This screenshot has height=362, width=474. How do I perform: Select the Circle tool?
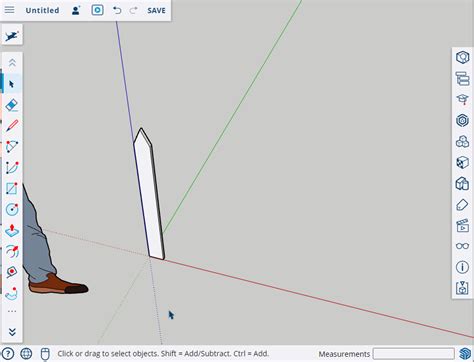pos(12,210)
